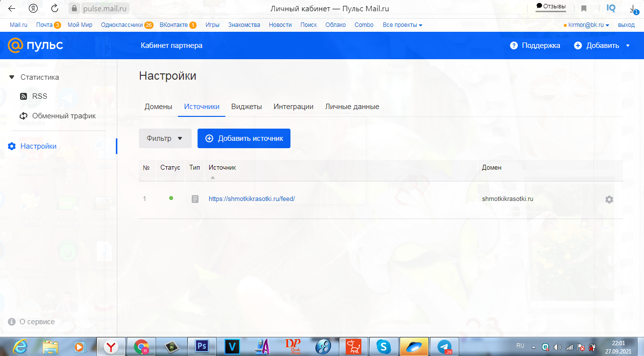Click the IQ icon in the browser bar
Screen dimensions: 644x356
[x=611, y=8]
